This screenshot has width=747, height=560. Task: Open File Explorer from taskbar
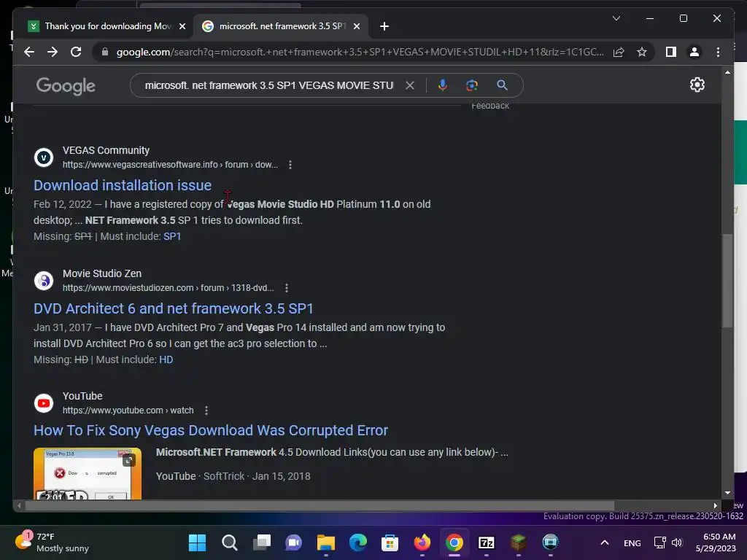tap(326, 542)
